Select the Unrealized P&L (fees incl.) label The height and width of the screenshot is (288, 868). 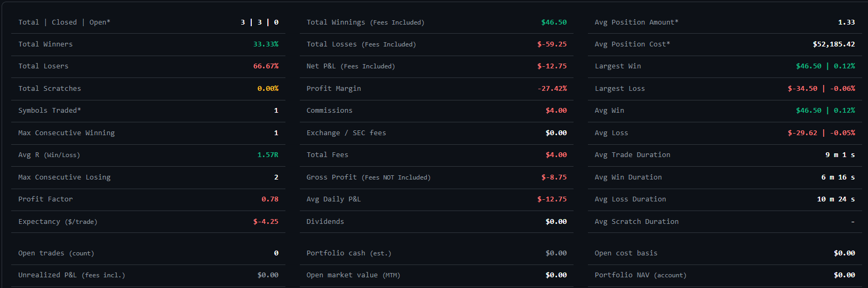[71, 275]
